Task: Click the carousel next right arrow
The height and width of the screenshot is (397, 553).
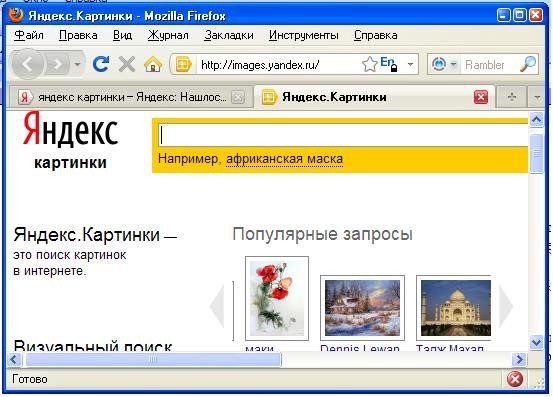Action: tap(506, 306)
